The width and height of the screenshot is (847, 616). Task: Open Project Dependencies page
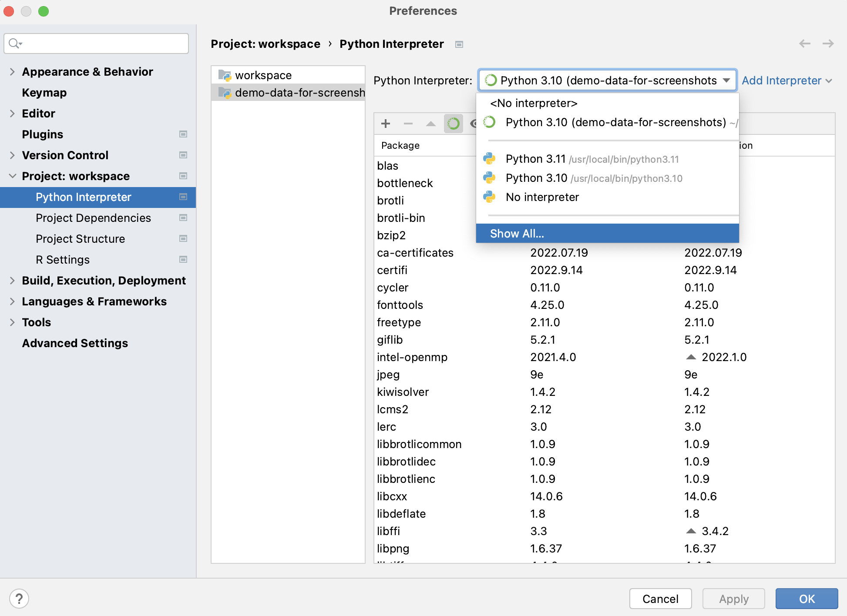[93, 218]
